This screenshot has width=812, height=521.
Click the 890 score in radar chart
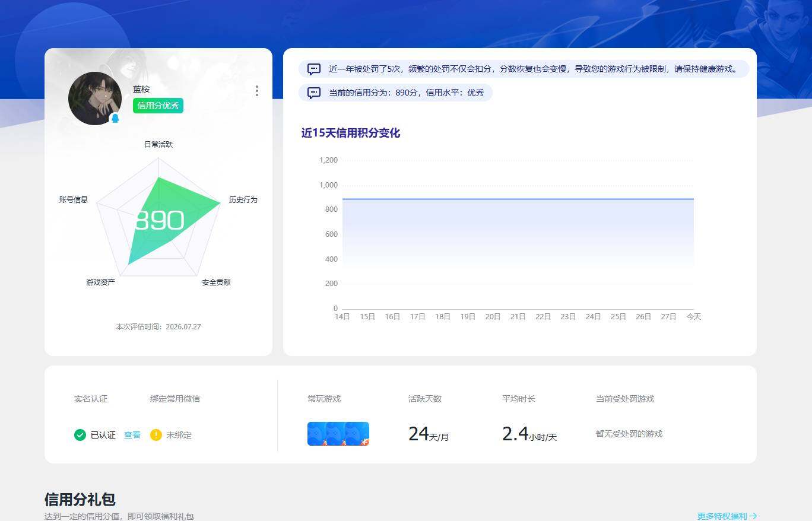click(x=159, y=221)
